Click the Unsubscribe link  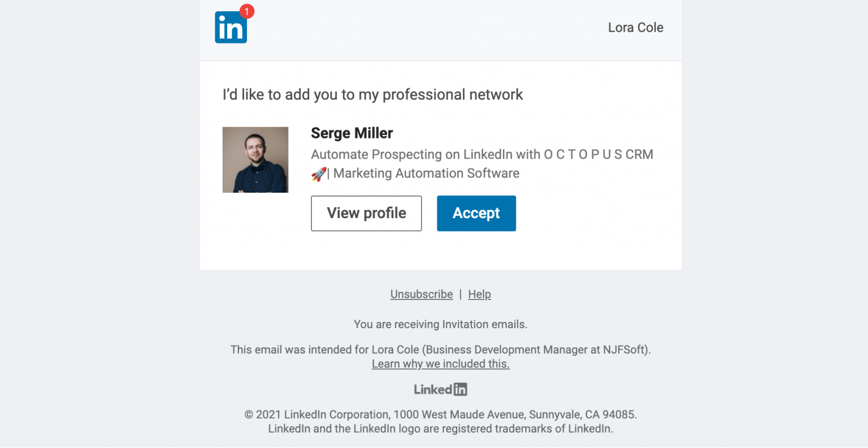pyautogui.click(x=422, y=294)
